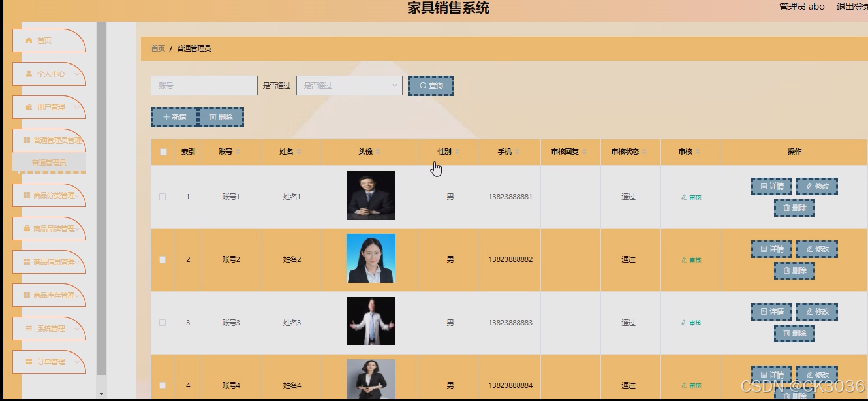
Task: Click the avatar photo of 姓名2
Action: (x=371, y=258)
